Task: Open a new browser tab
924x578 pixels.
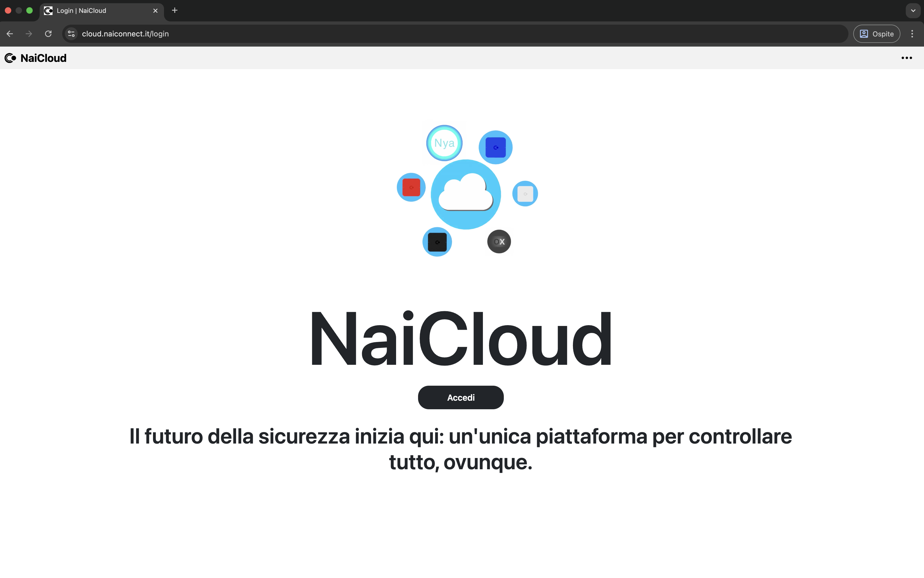Action: click(174, 10)
